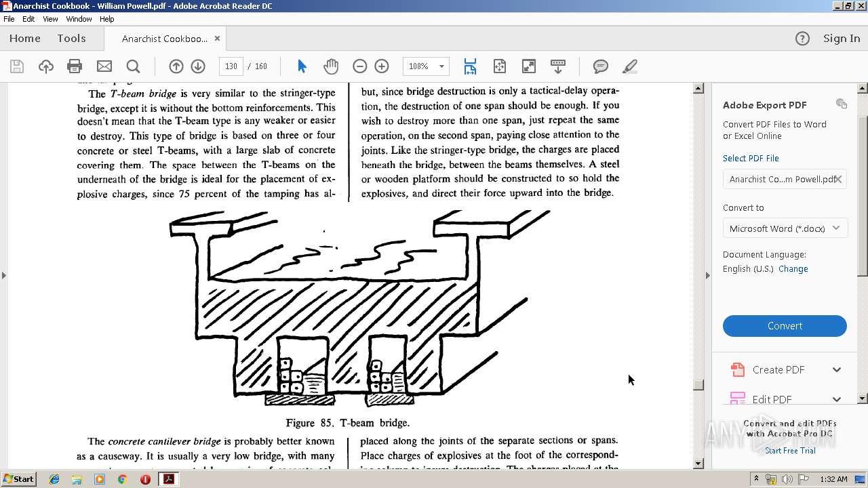Activate the Selection arrow tool
This screenshot has width=868, height=488.
coord(302,66)
